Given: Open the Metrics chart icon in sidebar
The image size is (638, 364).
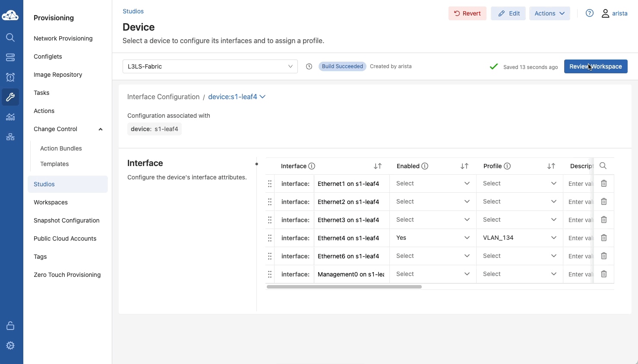Looking at the screenshot, I should coord(10,117).
